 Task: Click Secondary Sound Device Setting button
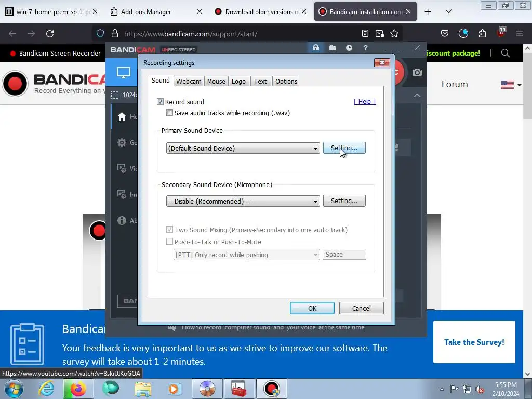[x=344, y=201]
